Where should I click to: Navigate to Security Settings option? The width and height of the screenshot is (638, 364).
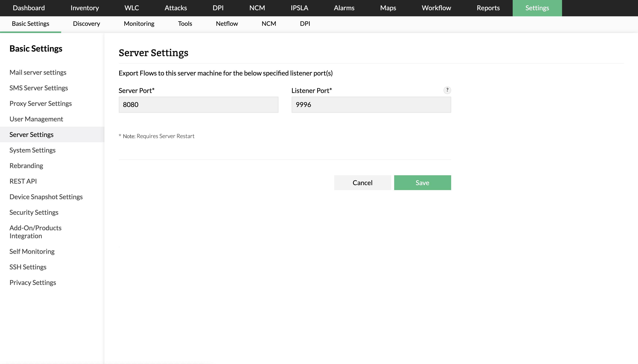pyautogui.click(x=34, y=212)
